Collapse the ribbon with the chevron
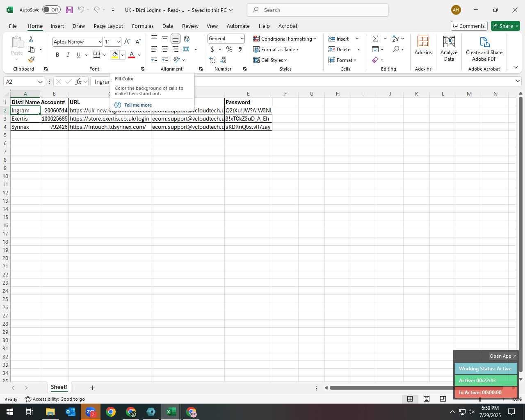 coord(516,67)
